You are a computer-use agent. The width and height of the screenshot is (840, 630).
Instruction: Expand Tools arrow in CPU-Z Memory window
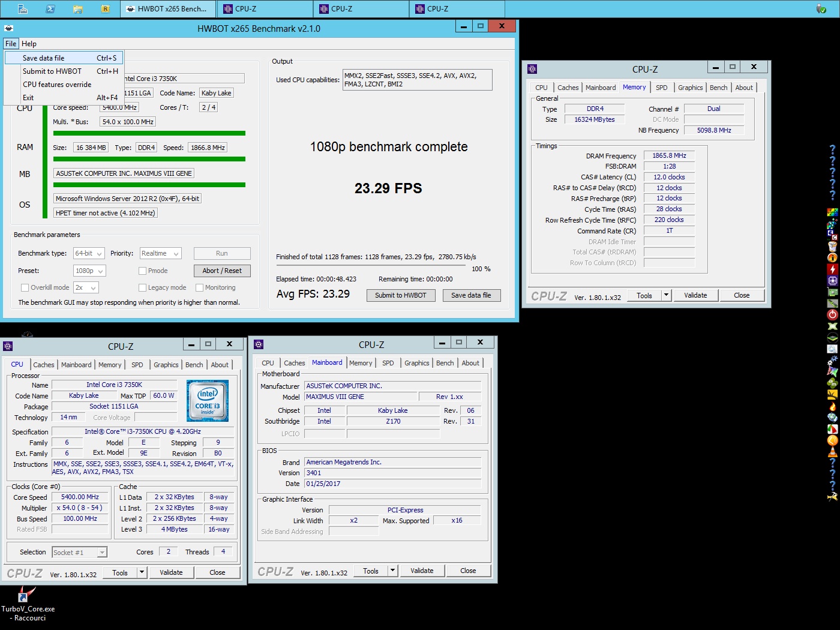point(666,295)
